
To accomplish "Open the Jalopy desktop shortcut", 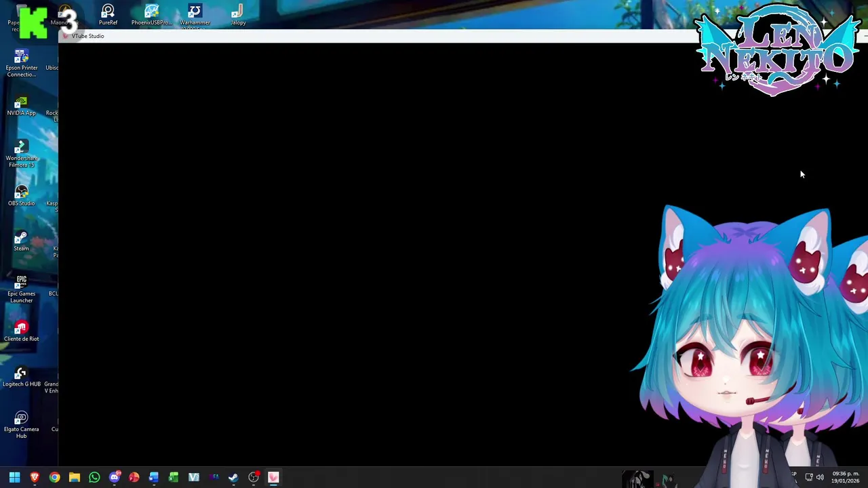I will (238, 15).
